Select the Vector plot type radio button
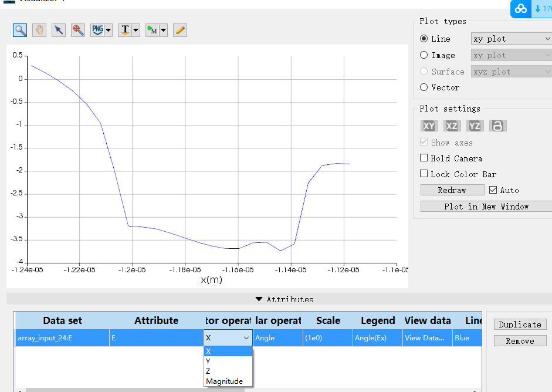Screen dimensions: 552x392 [424, 87]
